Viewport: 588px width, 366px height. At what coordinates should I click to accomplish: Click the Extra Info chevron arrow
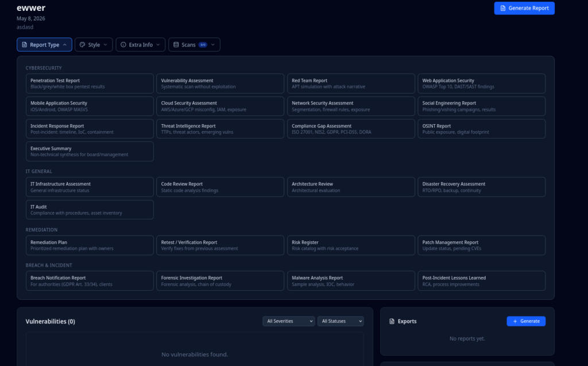click(158, 45)
